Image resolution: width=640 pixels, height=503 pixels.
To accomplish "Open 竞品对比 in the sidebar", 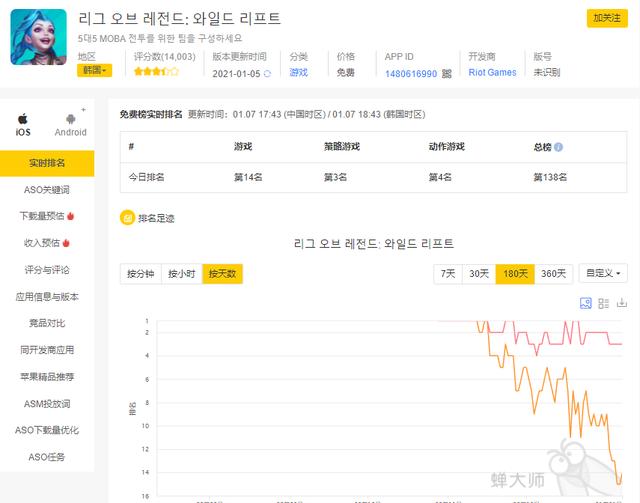I will [x=47, y=323].
